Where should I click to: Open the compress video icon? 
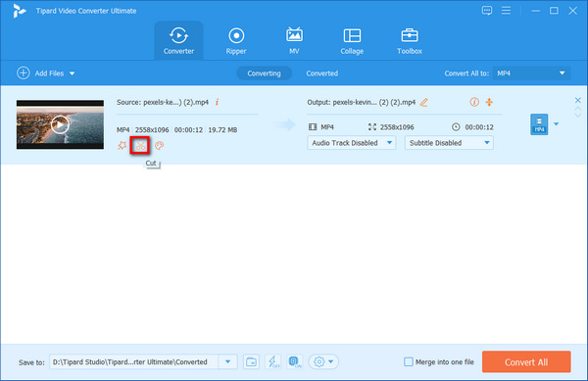(489, 102)
